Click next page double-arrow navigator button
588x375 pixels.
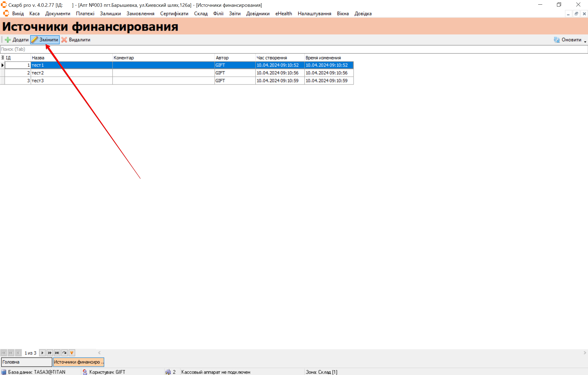(50, 353)
